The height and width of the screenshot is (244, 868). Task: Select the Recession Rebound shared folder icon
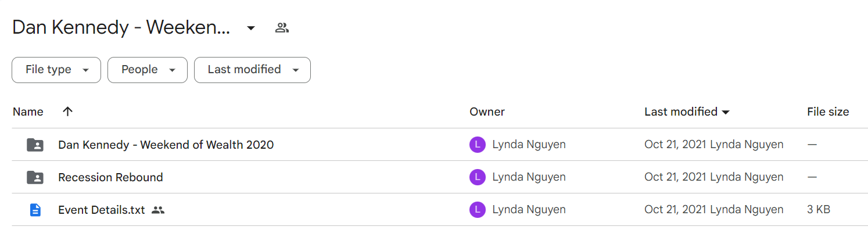(35, 177)
